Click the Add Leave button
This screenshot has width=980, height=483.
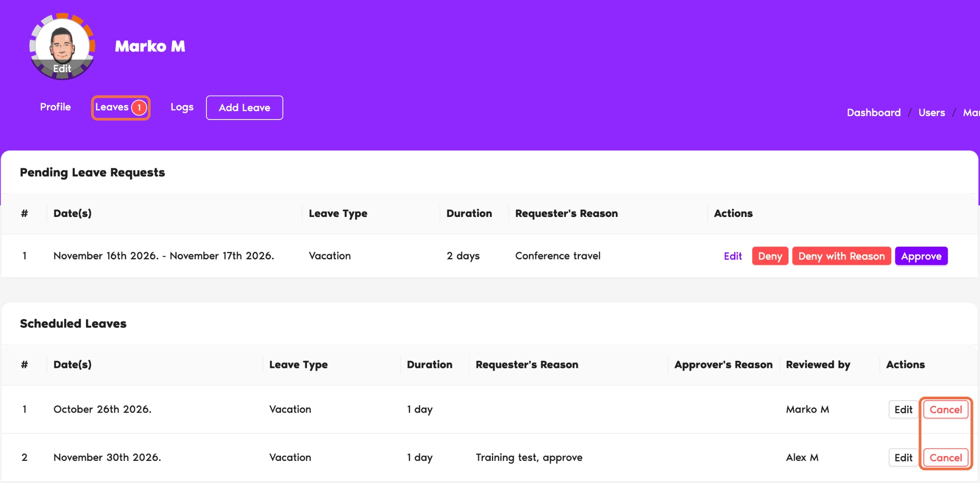[x=245, y=108]
